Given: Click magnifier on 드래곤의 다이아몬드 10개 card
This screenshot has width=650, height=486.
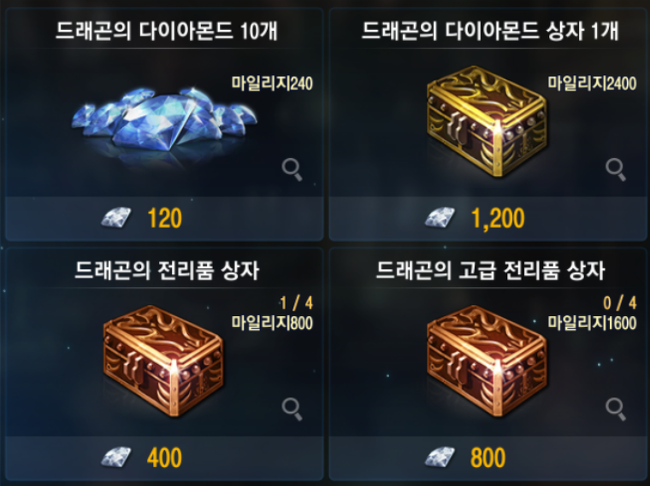Looking at the screenshot, I should pyautogui.click(x=292, y=169).
